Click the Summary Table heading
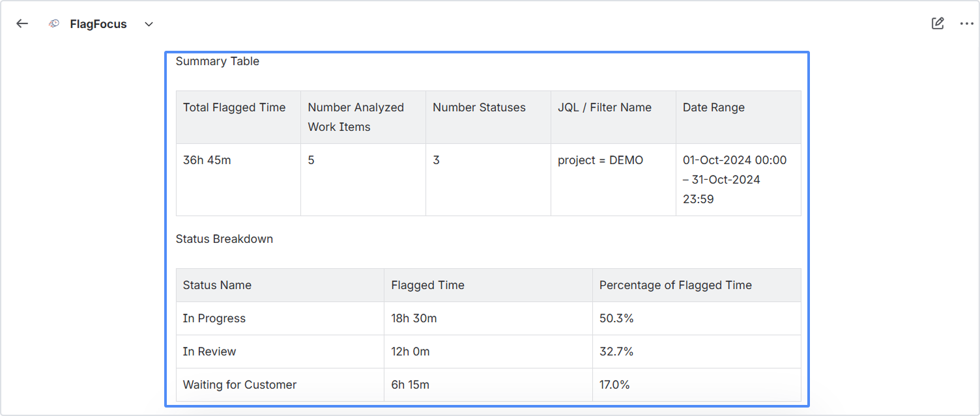 pos(218,61)
